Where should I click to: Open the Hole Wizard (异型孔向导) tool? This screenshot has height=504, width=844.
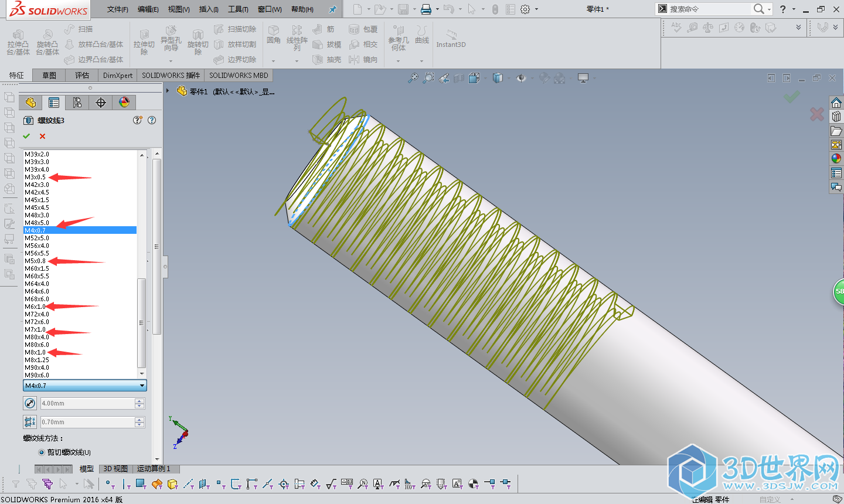tap(171, 40)
